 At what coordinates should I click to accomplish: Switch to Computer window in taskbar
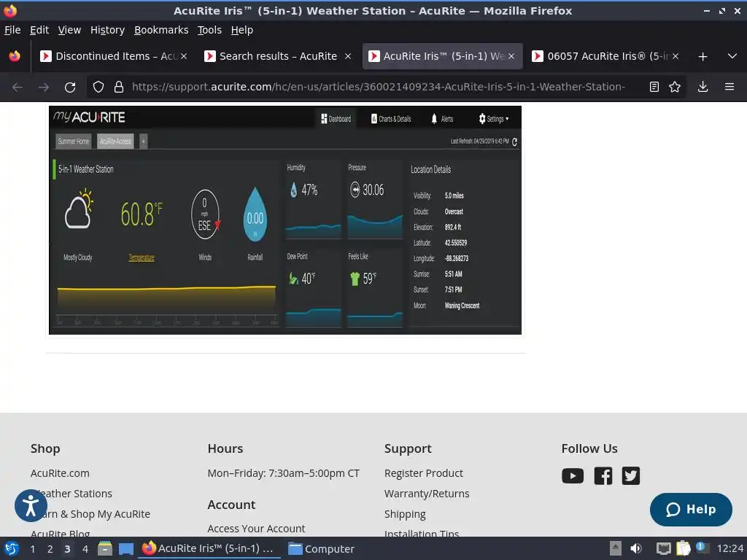pyautogui.click(x=322, y=549)
